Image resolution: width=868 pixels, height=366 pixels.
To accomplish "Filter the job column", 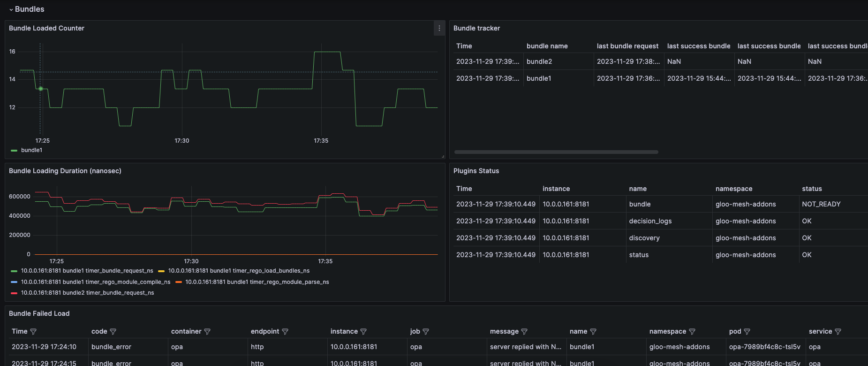I will (426, 331).
